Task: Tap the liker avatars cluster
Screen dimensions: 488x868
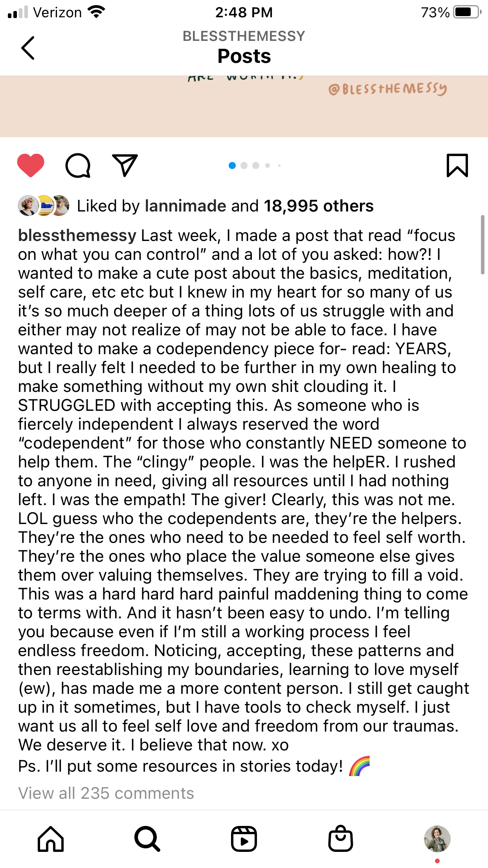Action: (44, 206)
